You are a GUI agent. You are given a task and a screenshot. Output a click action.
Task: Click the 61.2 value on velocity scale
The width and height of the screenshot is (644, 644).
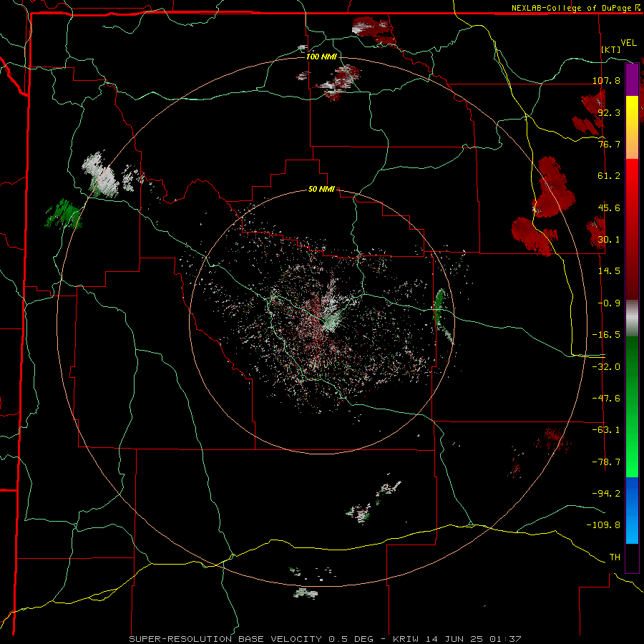pos(609,176)
